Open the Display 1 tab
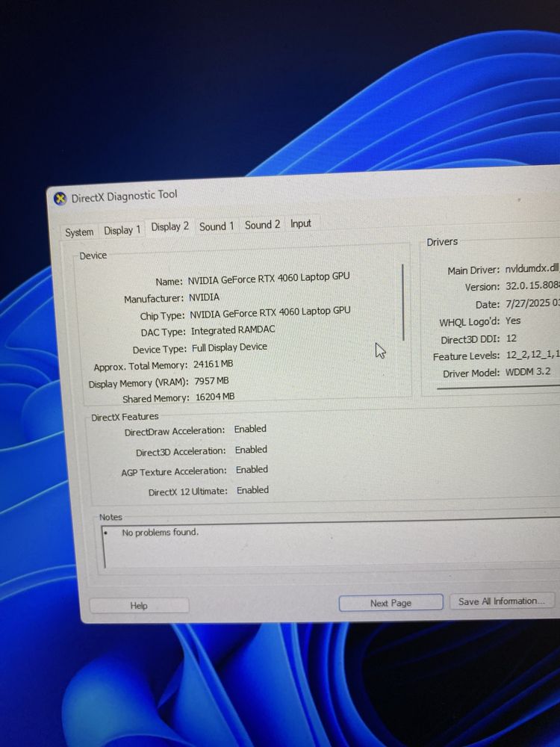The image size is (560, 747). point(122,230)
